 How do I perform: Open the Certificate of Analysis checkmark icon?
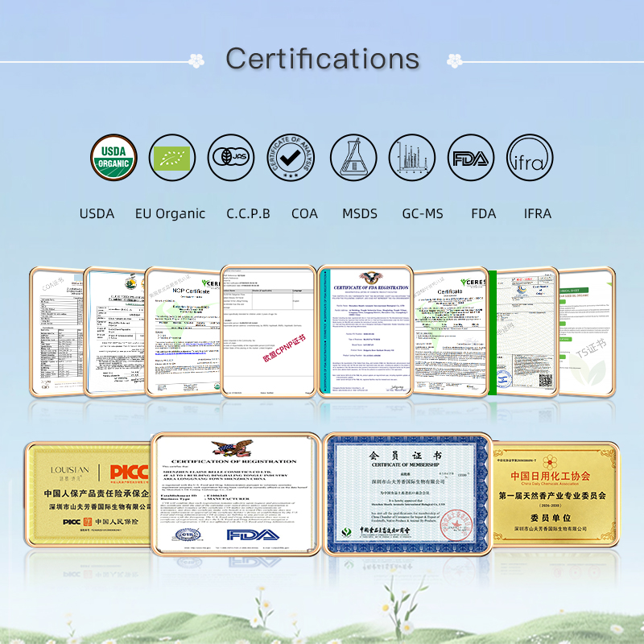(291, 157)
